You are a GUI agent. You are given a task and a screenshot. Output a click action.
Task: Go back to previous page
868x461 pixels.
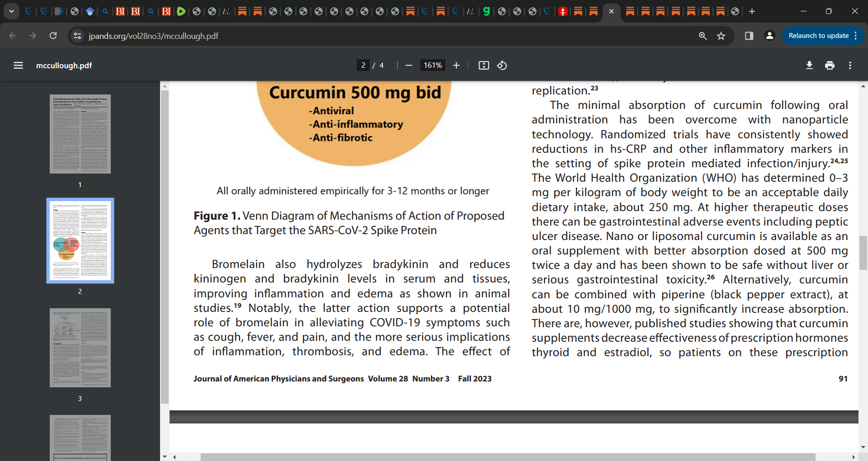(x=13, y=36)
